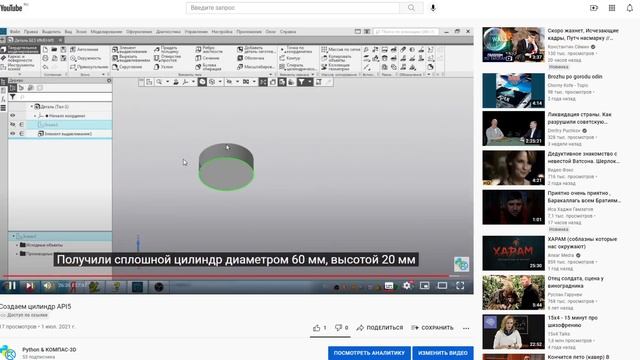Select the Булева операция tool
Image resolution: width=640 pixels, height=360 pixels.
209,67
